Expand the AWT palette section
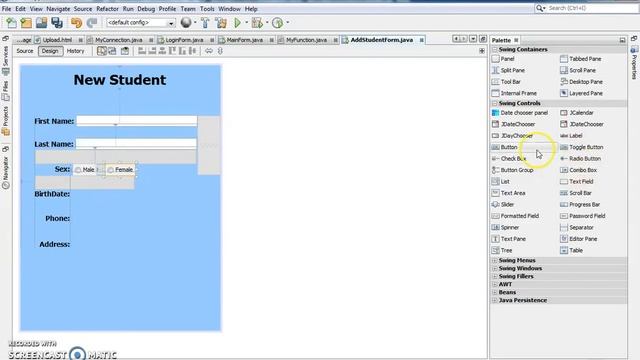 tap(494, 284)
